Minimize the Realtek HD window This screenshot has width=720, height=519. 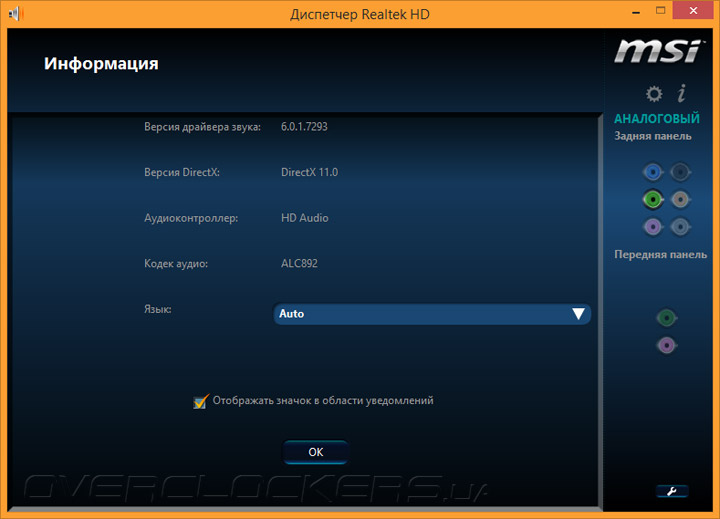636,12
